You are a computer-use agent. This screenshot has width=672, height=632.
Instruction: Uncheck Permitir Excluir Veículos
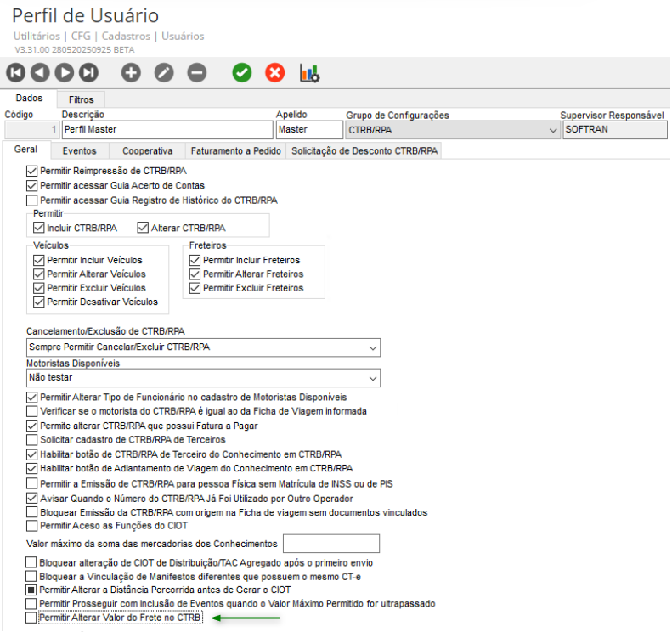click(38, 288)
